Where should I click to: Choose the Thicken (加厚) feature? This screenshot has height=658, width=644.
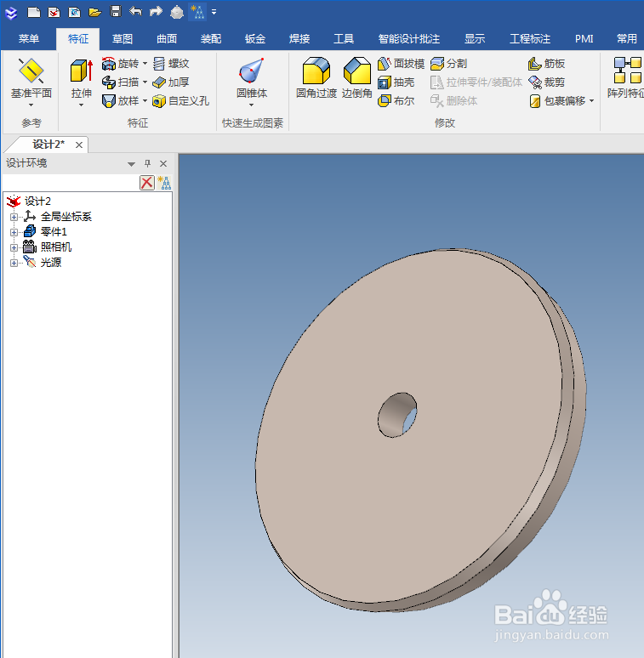tap(170, 82)
